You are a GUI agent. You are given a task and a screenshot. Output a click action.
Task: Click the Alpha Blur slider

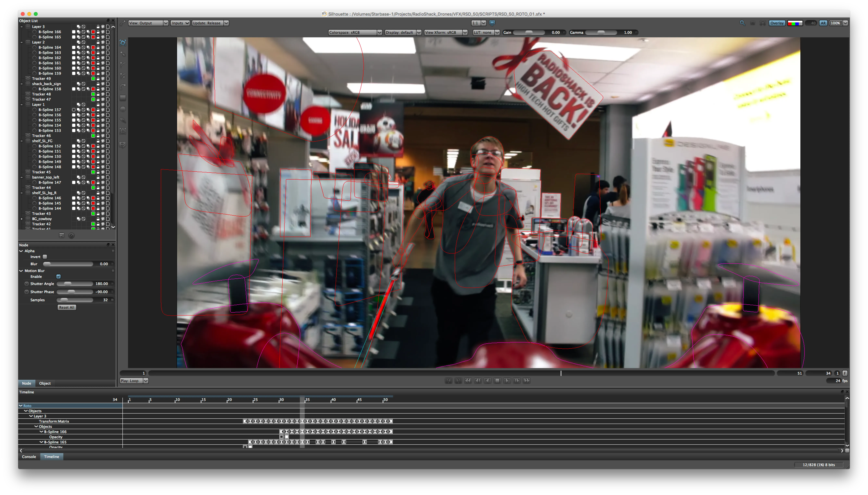[68, 264]
